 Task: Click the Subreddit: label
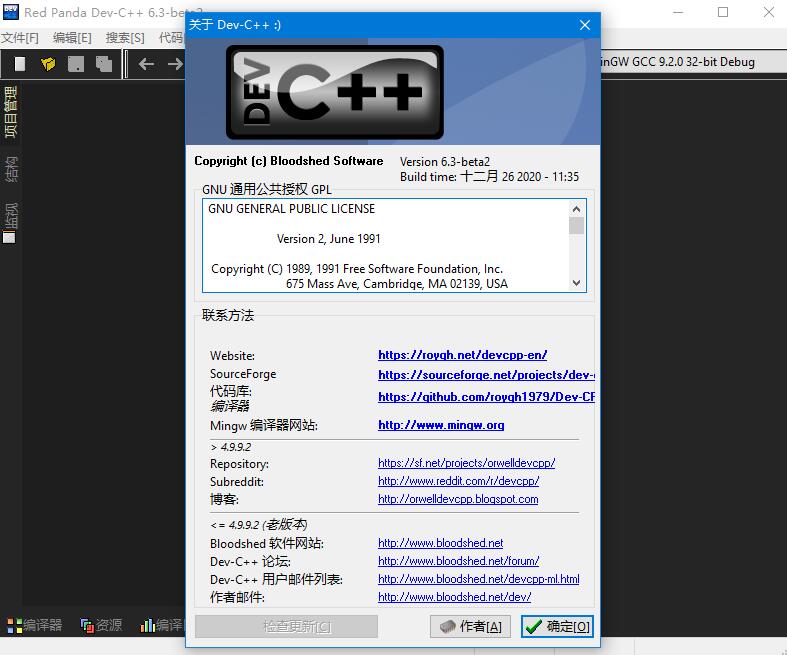pos(237,482)
